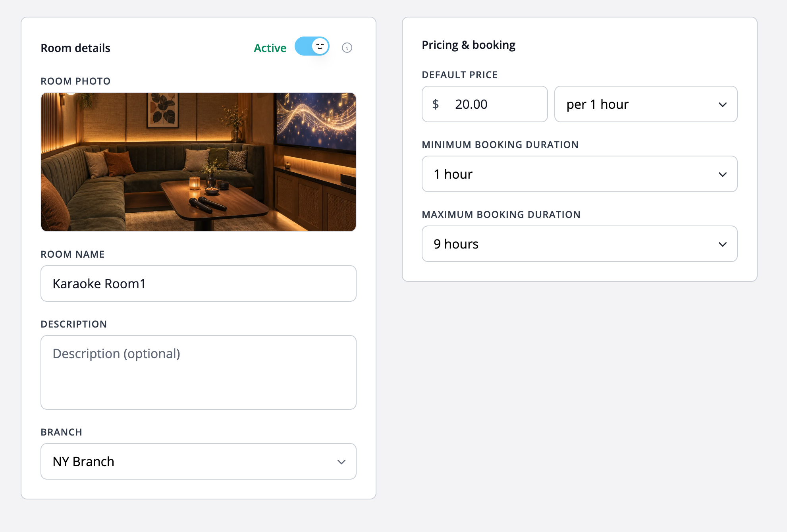This screenshot has width=787, height=532.
Task: Edit the Room Name field
Action: pos(199,283)
